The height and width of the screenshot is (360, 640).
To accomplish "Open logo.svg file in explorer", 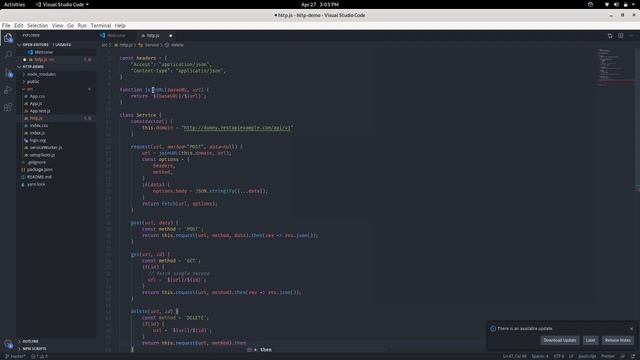I will (38, 140).
